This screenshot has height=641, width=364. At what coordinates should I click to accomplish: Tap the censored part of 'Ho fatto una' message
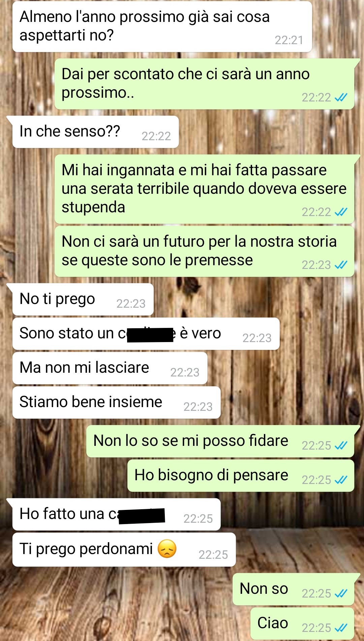(x=142, y=516)
